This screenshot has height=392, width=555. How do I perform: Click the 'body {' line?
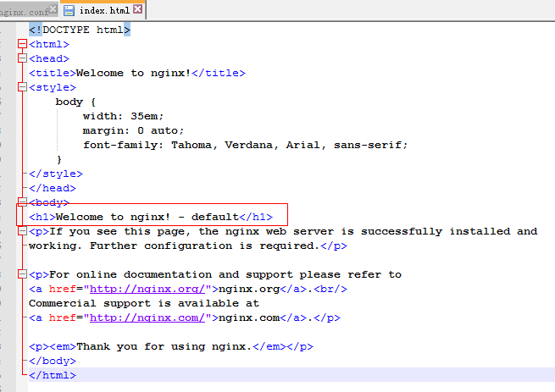[75, 102]
